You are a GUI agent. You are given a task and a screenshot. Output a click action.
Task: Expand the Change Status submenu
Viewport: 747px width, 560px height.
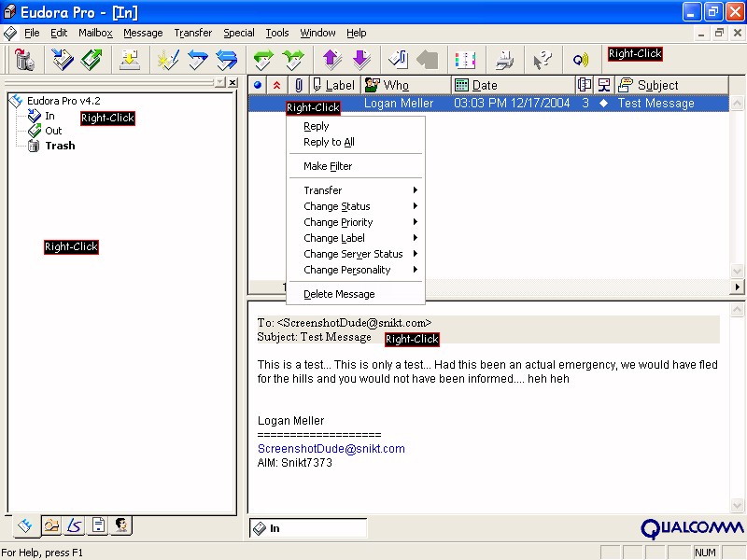point(356,206)
